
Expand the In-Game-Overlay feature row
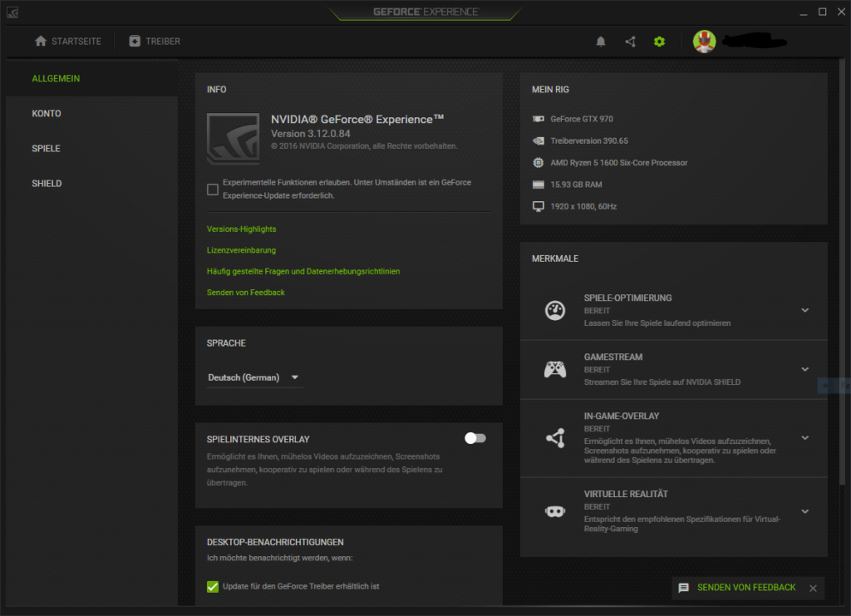tap(804, 437)
